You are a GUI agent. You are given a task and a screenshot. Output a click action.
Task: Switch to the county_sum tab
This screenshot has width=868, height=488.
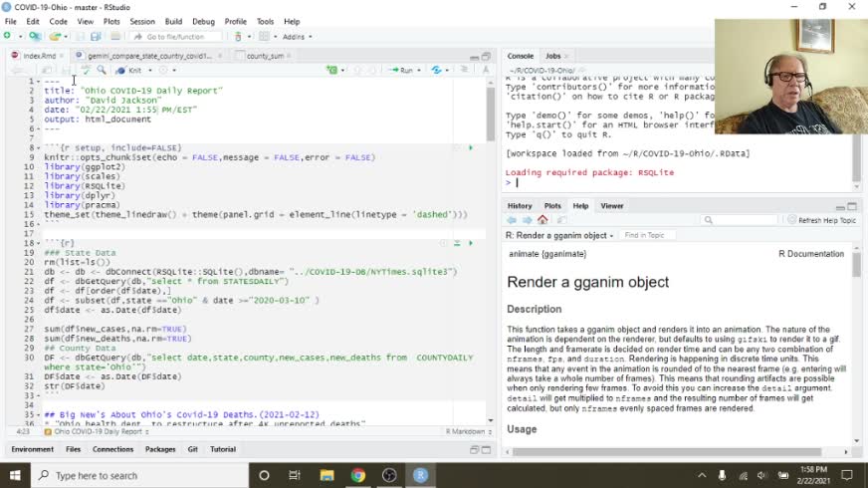coord(265,56)
